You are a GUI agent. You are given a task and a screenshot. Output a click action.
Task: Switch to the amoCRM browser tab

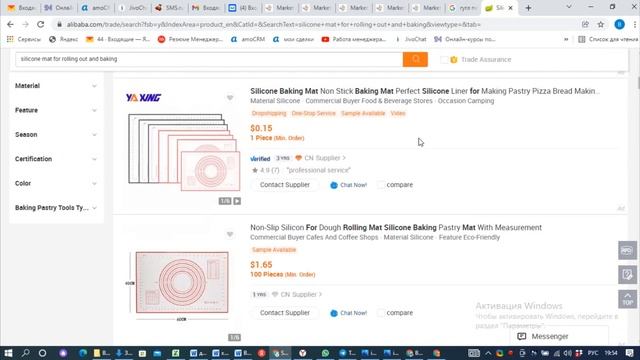tap(94, 8)
